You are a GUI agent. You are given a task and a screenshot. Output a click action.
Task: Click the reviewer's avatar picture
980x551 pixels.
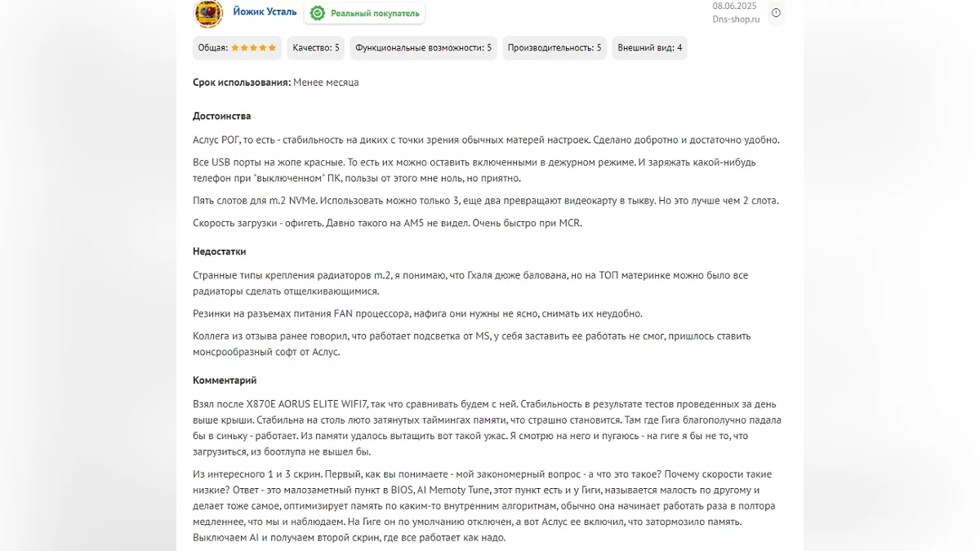pos(208,13)
